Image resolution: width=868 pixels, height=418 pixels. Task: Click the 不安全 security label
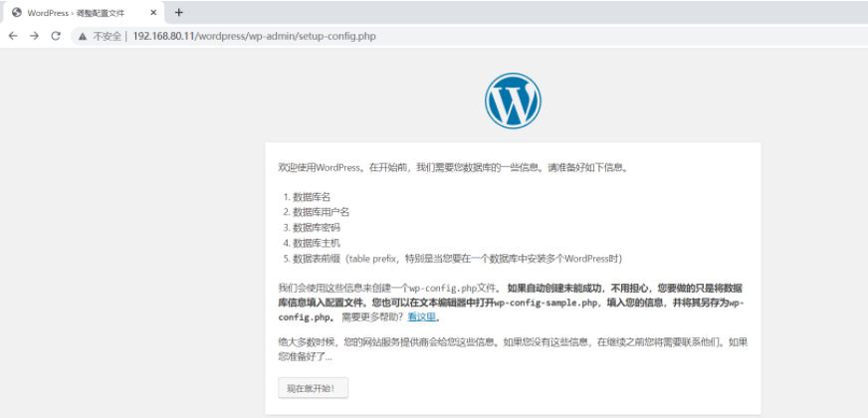[107, 36]
